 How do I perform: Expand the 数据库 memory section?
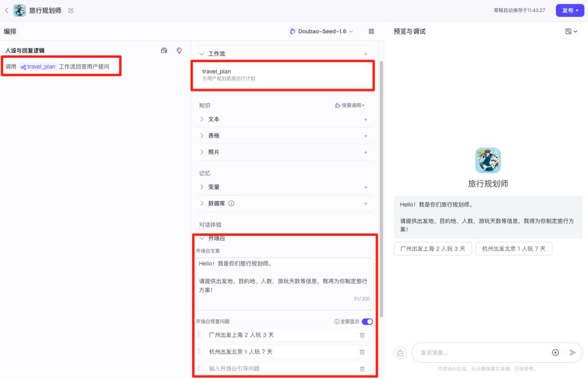(x=201, y=203)
